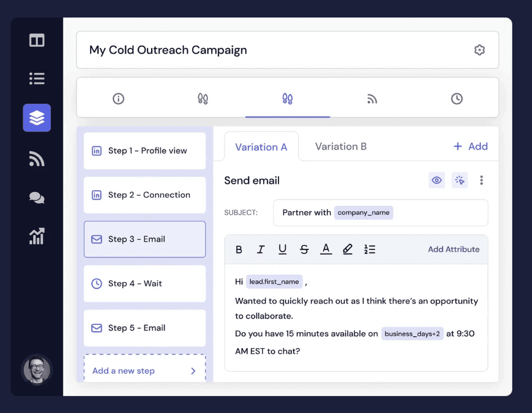This screenshot has width=532, height=413.
Task: Switch to the info tab icon
Action: (x=118, y=99)
